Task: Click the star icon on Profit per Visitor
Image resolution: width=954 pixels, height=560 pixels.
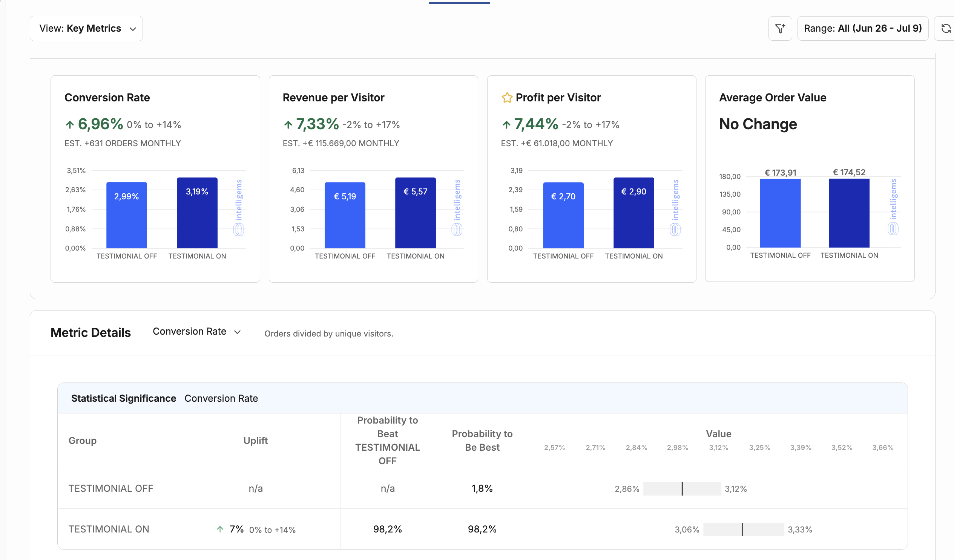Action: [x=507, y=98]
